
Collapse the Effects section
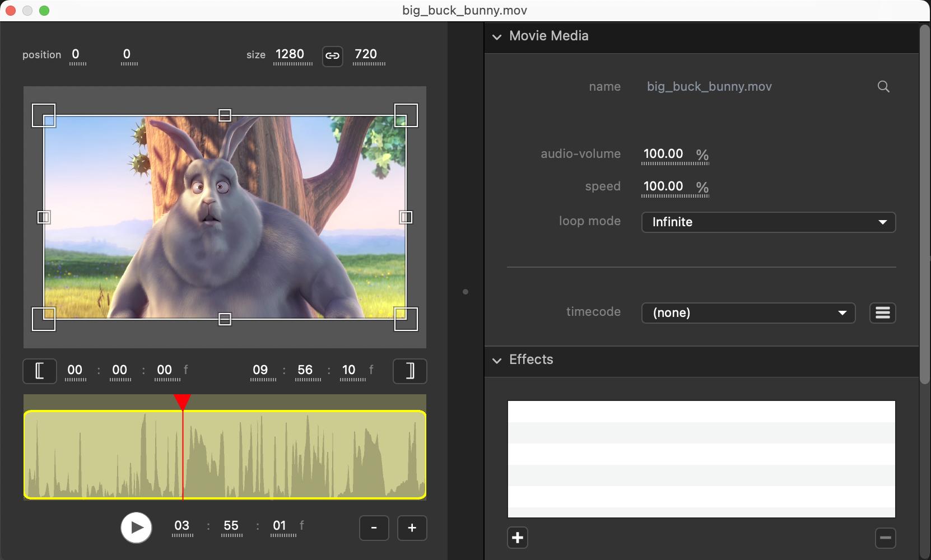(x=497, y=361)
